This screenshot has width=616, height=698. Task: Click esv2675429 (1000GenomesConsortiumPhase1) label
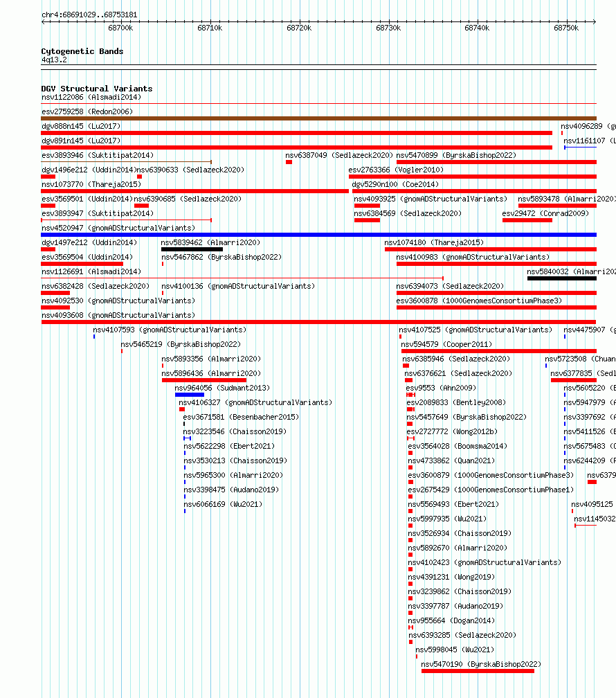click(491, 490)
